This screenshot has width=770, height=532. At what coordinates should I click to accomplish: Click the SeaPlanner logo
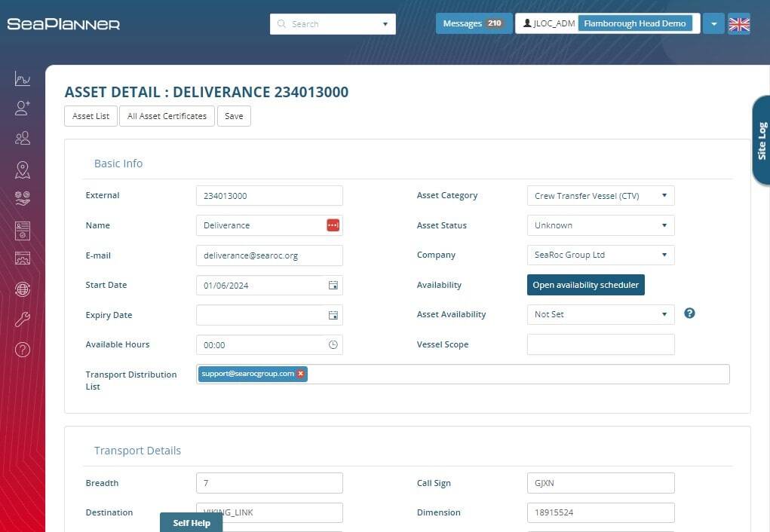pos(63,24)
